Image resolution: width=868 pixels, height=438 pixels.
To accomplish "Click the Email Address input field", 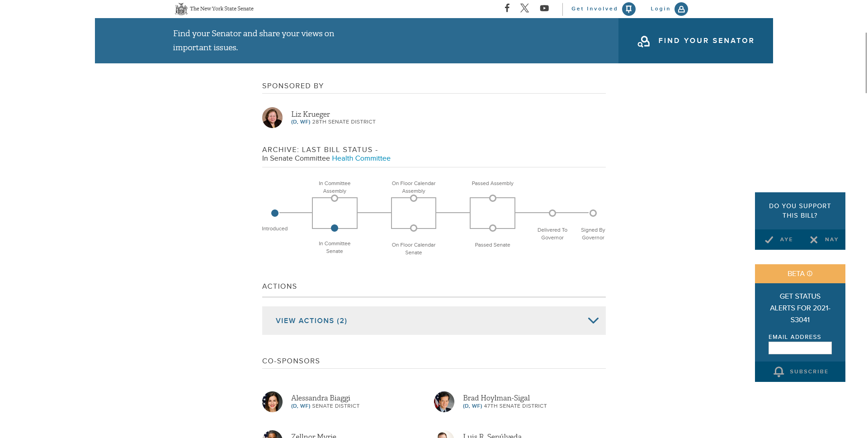I will tap(800, 348).
